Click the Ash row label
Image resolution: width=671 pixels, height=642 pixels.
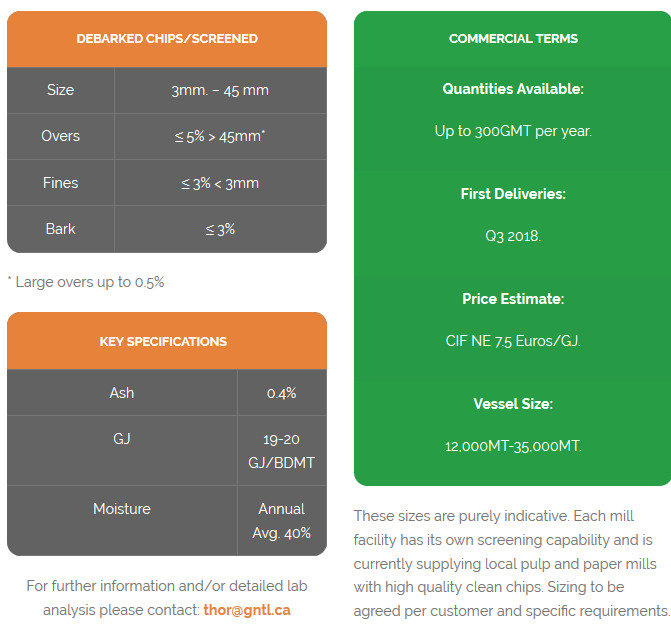(x=122, y=393)
